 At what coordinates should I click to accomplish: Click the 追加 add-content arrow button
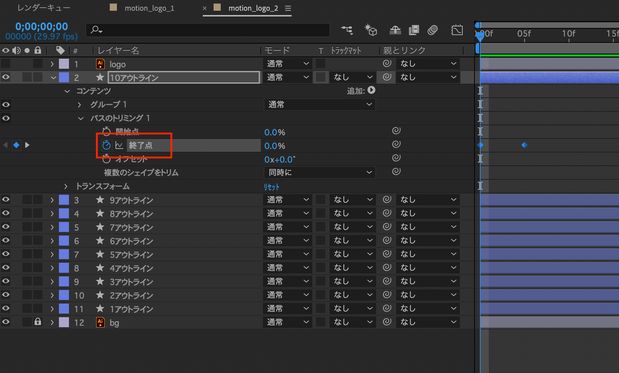pyautogui.click(x=371, y=90)
